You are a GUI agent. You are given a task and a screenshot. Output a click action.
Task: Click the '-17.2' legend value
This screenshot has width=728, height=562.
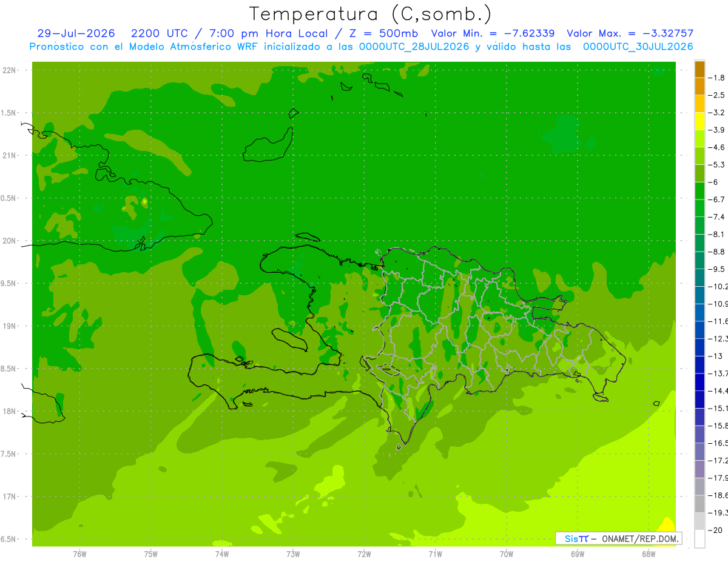coord(718,461)
